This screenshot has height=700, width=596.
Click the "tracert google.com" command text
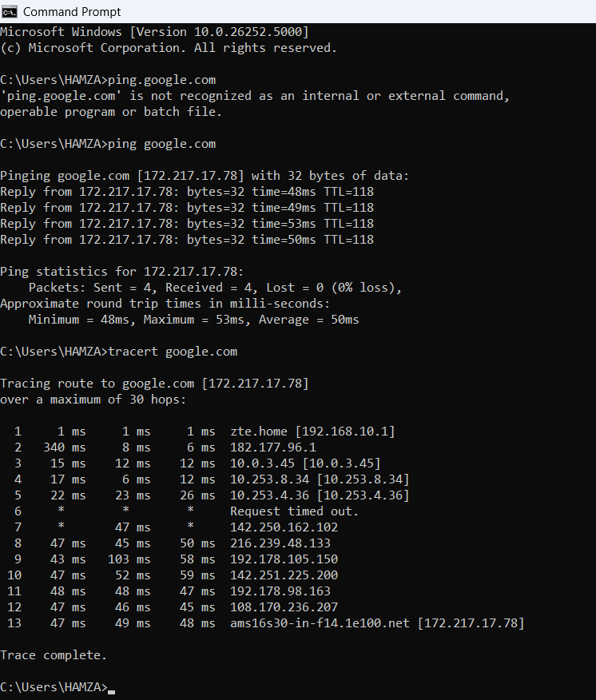point(172,352)
